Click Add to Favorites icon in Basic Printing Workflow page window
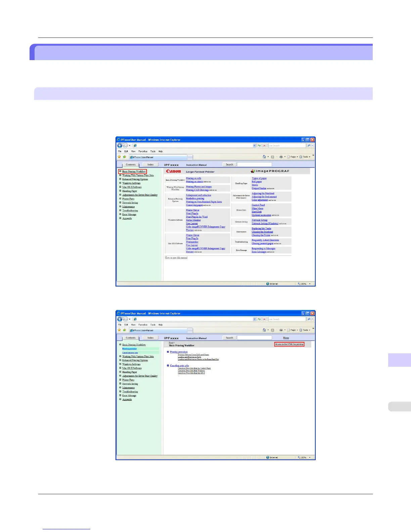The width and height of the screenshot is (411, 532). click(x=125, y=330)
